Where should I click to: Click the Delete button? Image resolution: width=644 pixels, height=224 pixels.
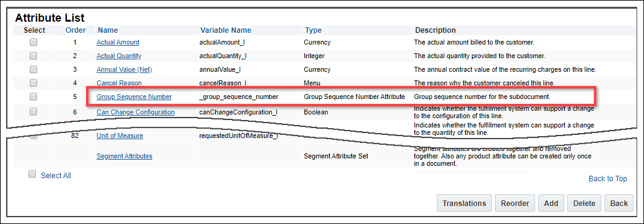tap(584, 203)
